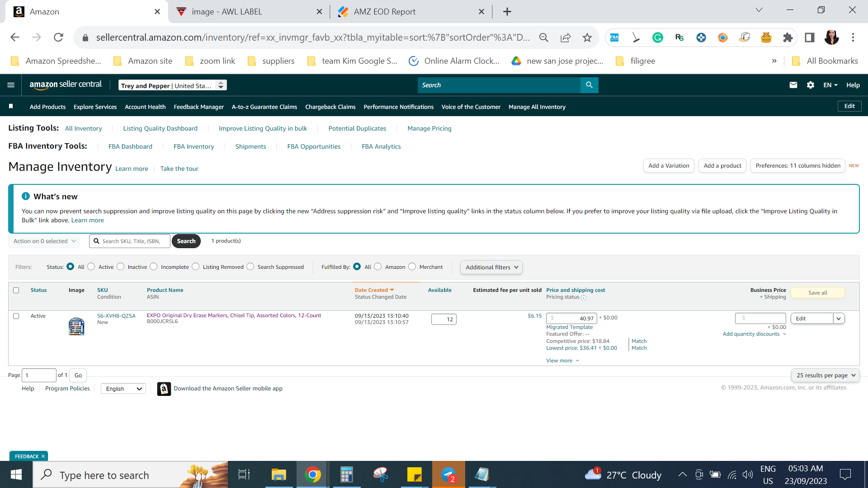The width and height of the screenshot is (868, 488).
Task: Switch to the AMZ EOD Report tab
Action: click(x=384, y=12)
